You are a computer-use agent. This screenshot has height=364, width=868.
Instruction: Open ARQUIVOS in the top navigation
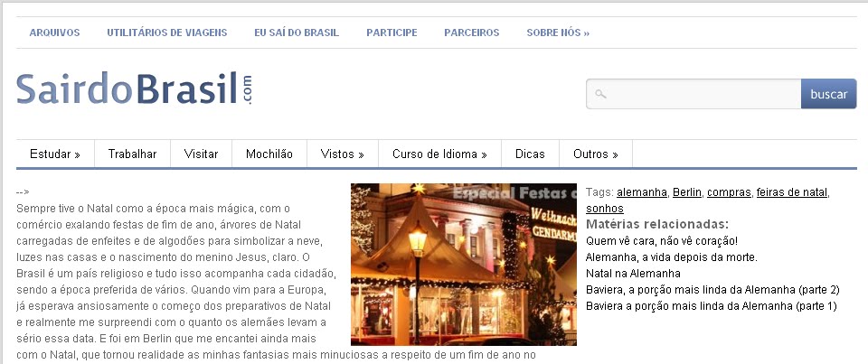tap(54, 33)
